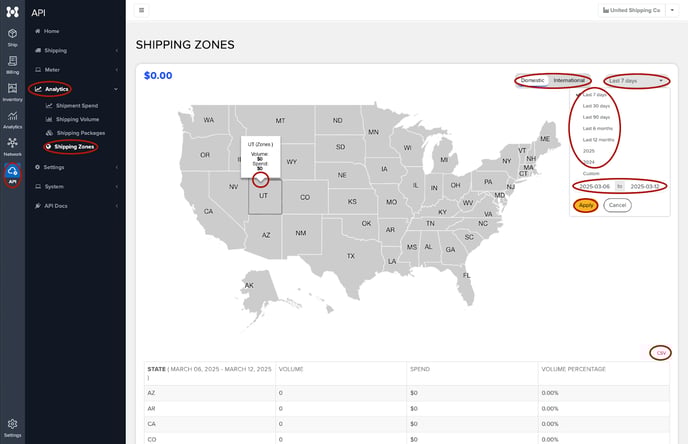Open the Analytics icon in the left rail
The width and height of the screenshot is (688, 444).
(x=12, y=119)
